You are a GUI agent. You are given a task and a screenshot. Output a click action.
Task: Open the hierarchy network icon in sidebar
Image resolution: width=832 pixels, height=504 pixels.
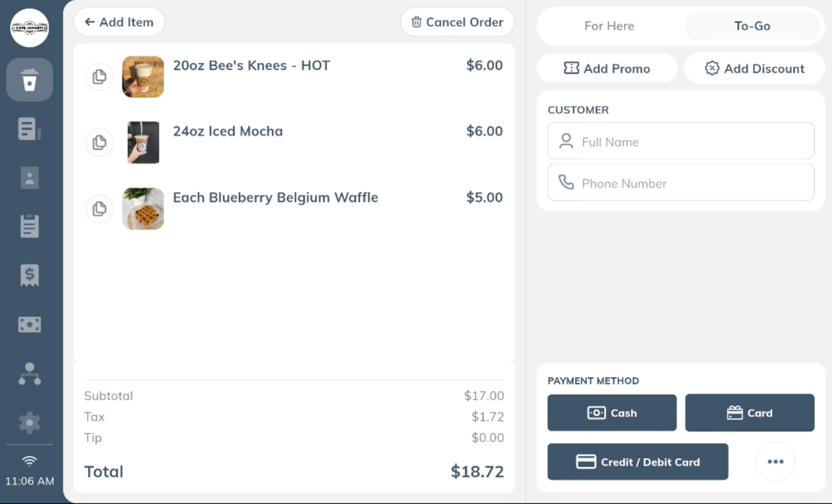click(29, 374)
